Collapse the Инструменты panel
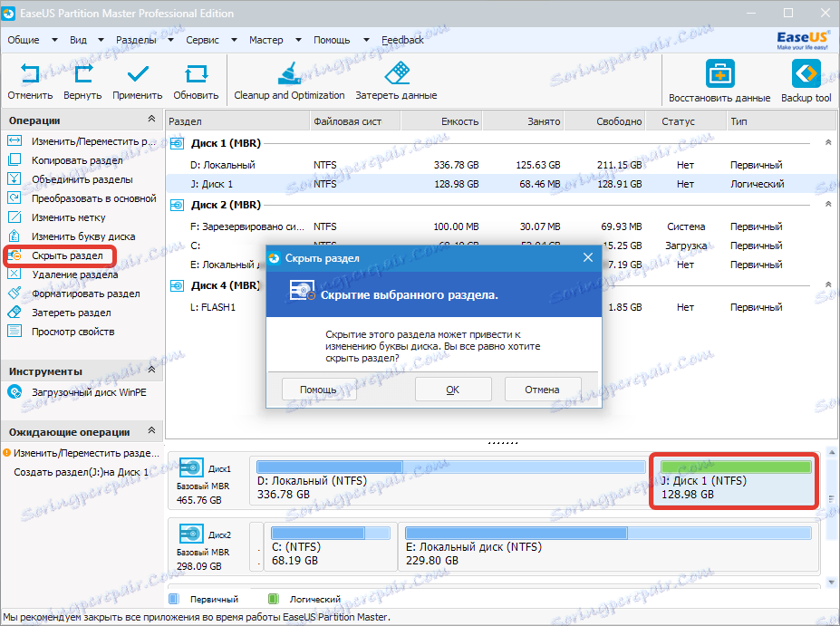The image size is (840, 626). 151,370
